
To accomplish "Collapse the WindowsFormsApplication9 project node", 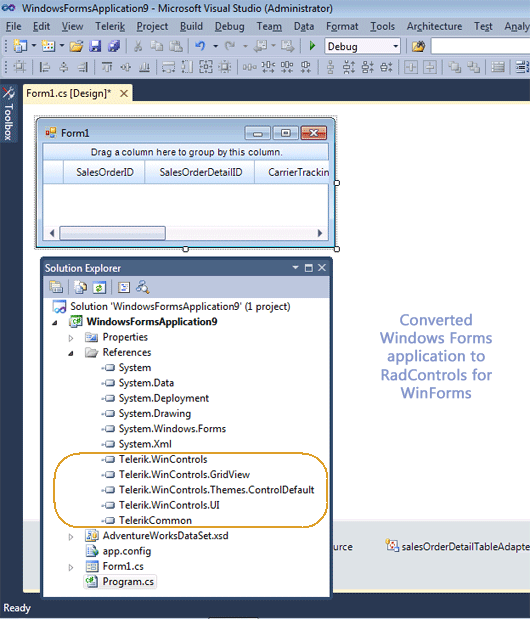I will pos(55,323).
